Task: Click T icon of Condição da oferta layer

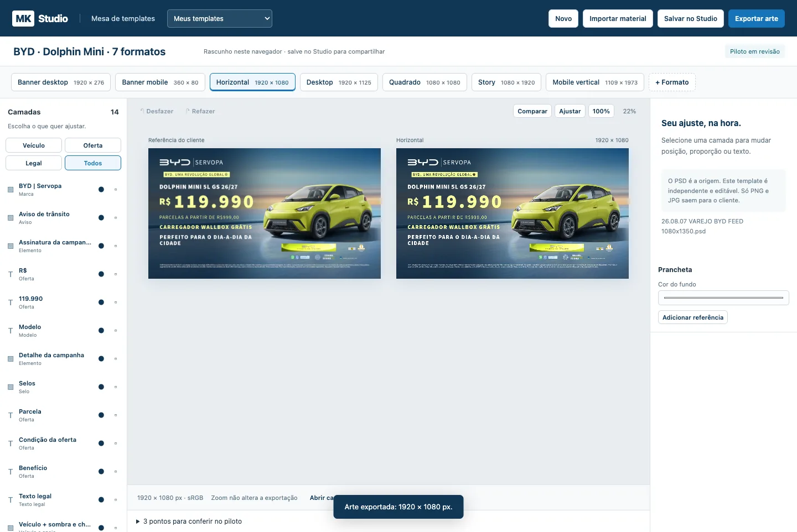Action: [x=11, y=444]
